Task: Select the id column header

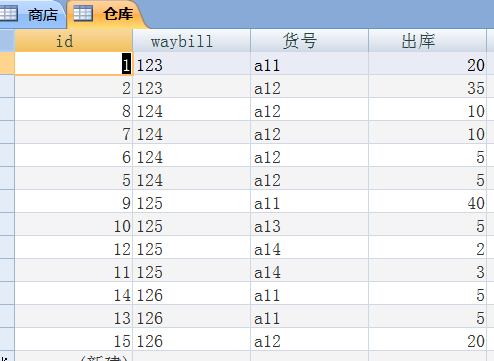Action: coord(73,41)
